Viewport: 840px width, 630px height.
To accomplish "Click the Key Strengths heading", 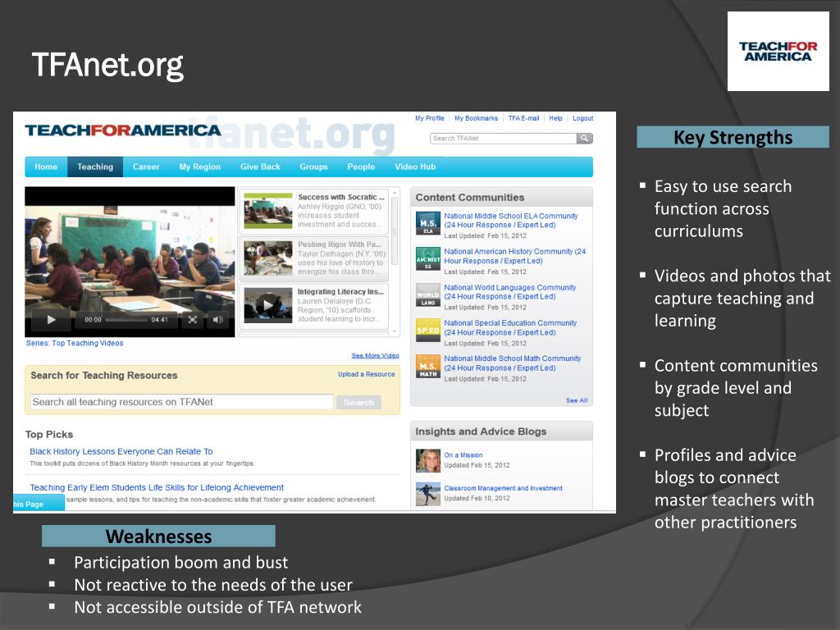I will coord(733,137).
